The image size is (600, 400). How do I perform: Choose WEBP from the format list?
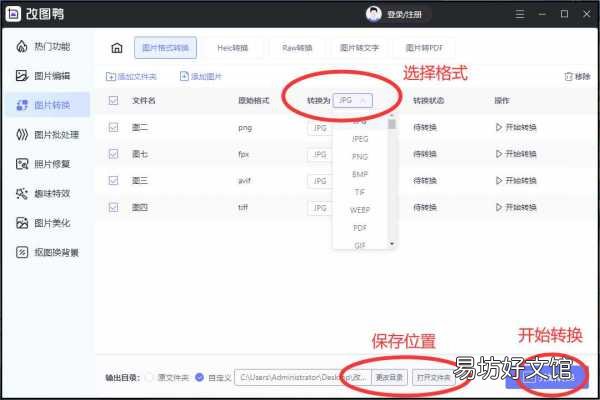[x=360, y=210]
